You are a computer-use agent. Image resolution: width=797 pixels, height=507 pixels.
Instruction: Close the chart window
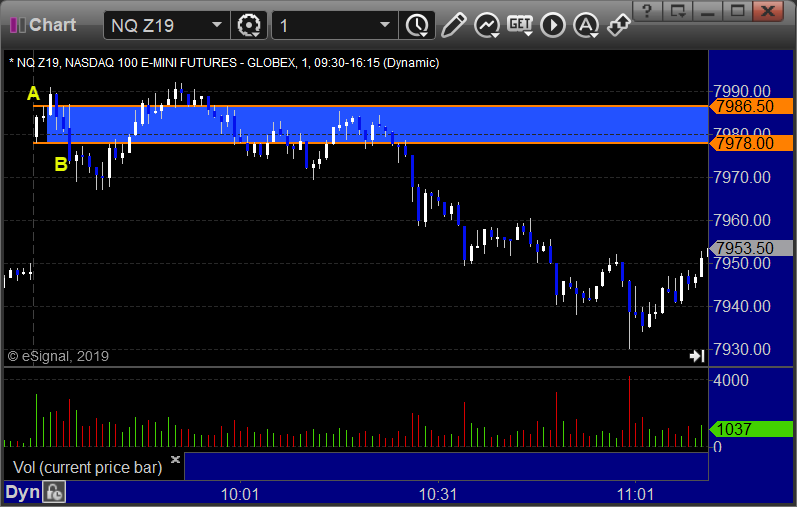[768, 11]
